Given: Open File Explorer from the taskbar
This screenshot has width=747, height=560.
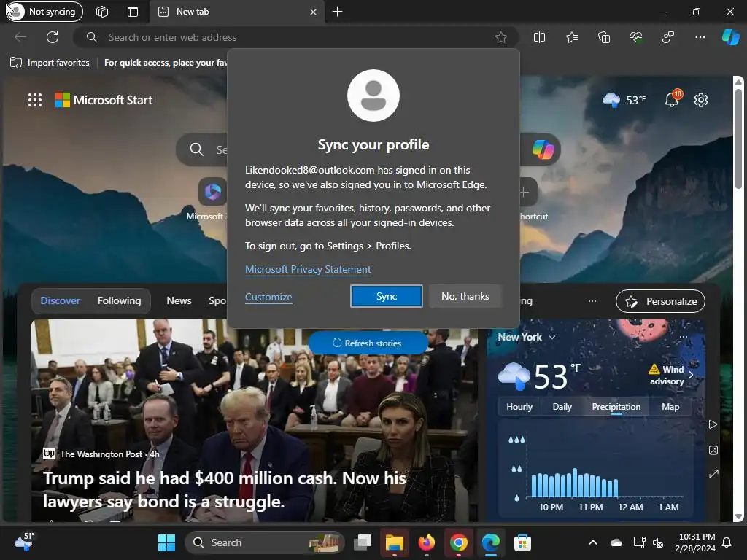Looking at the screenshot, I should click(395, 542).
